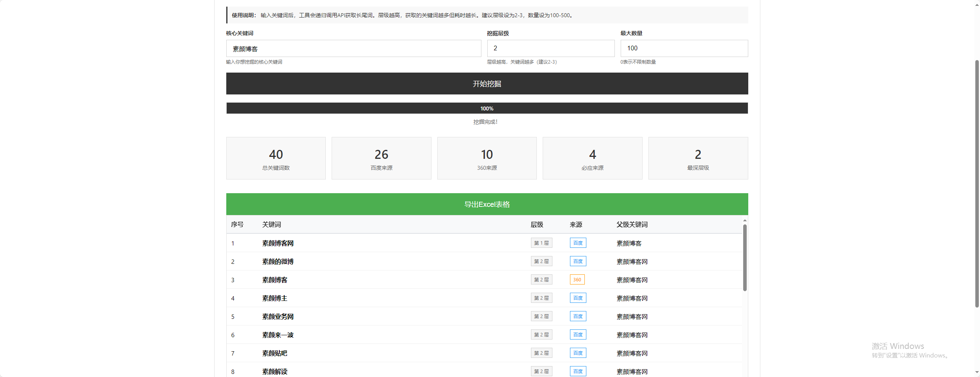Image resolution: width=980 pixels, height=377 pixels.
Task: Click the 导出Excel表格 export button
Action: (x=487, y=204)
